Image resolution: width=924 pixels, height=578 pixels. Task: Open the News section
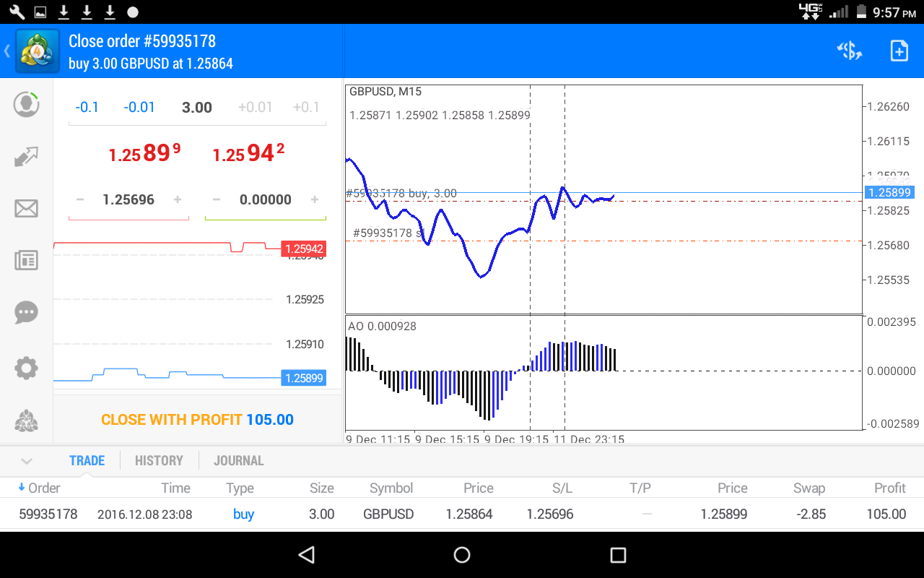(x=26, y=260)
